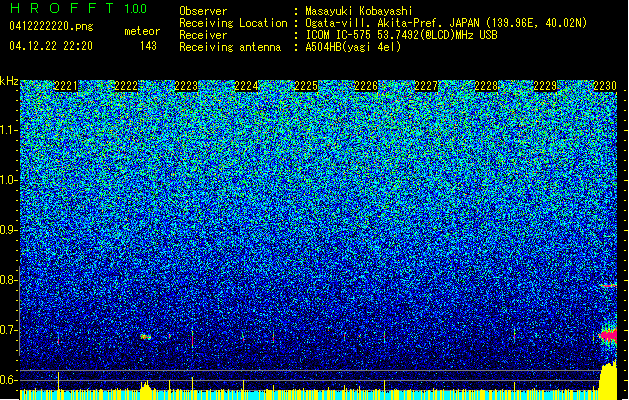Viewport: 629px width, 400px height.
Task: Click the Receiving antenna label
Action: coord(230,47)
